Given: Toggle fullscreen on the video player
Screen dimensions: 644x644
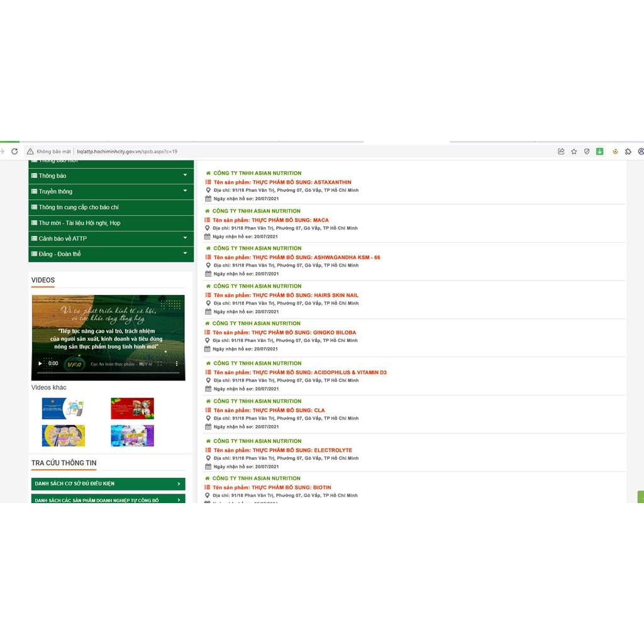Looking at the screenshot, I should point(159,364).
